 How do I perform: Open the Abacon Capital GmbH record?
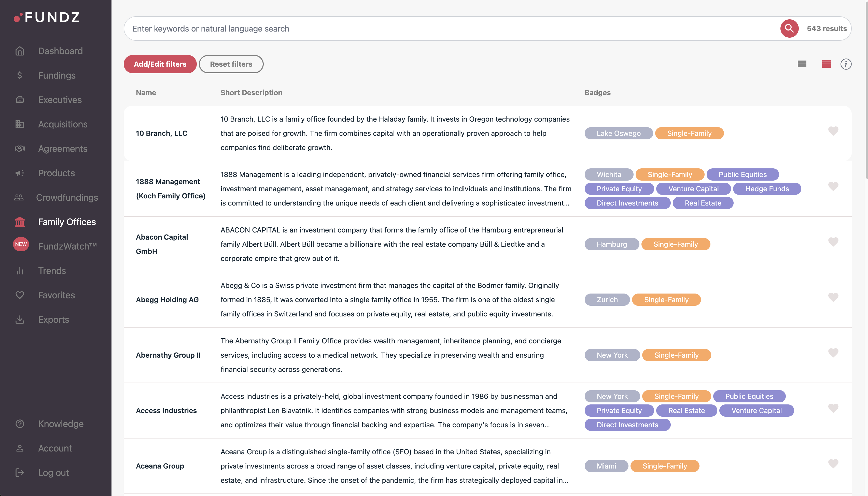point(162,244)
